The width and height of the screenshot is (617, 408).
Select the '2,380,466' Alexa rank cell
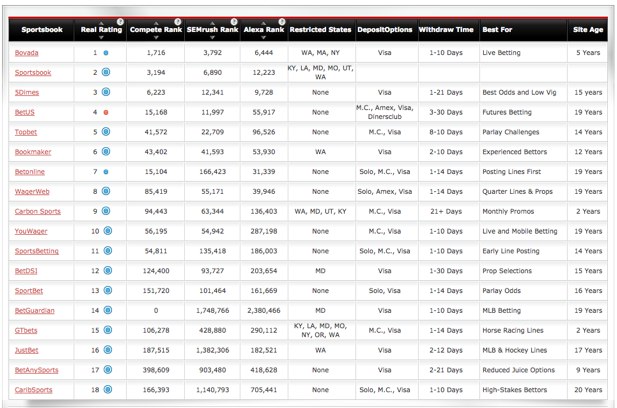coord(264,310)
